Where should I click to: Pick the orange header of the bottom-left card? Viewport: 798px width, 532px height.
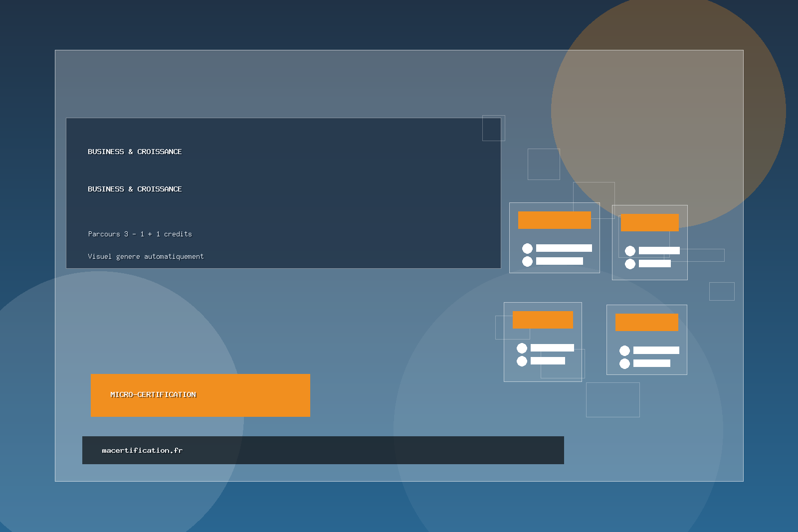click(x=543, y=320)
